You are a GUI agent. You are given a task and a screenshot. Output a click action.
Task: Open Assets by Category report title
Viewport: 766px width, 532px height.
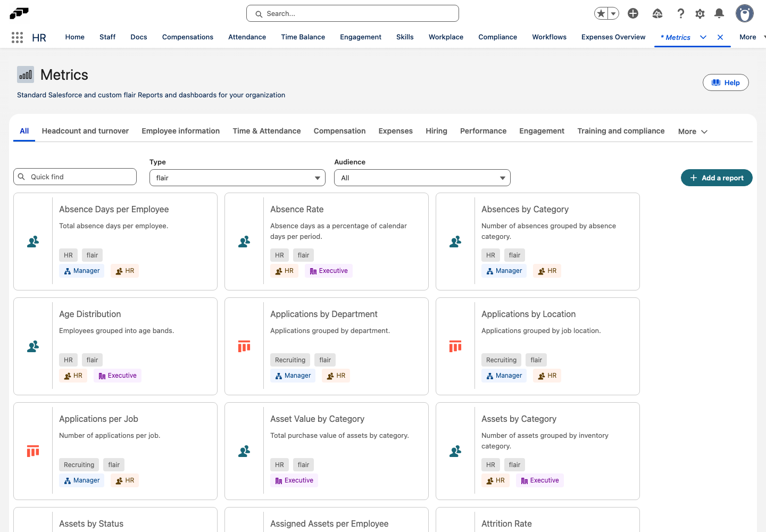[x=519, y=419]
